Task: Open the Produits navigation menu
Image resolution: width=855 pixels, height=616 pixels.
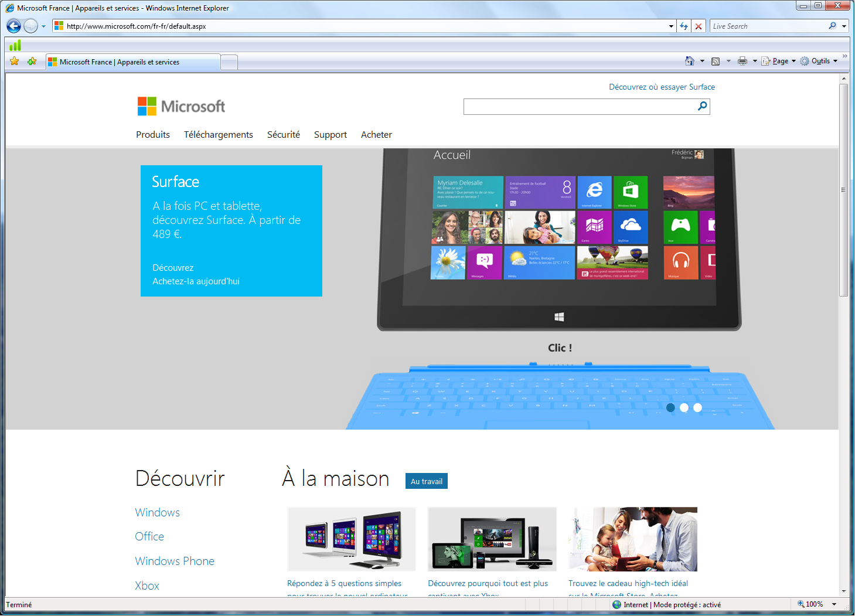Action: 153,134
